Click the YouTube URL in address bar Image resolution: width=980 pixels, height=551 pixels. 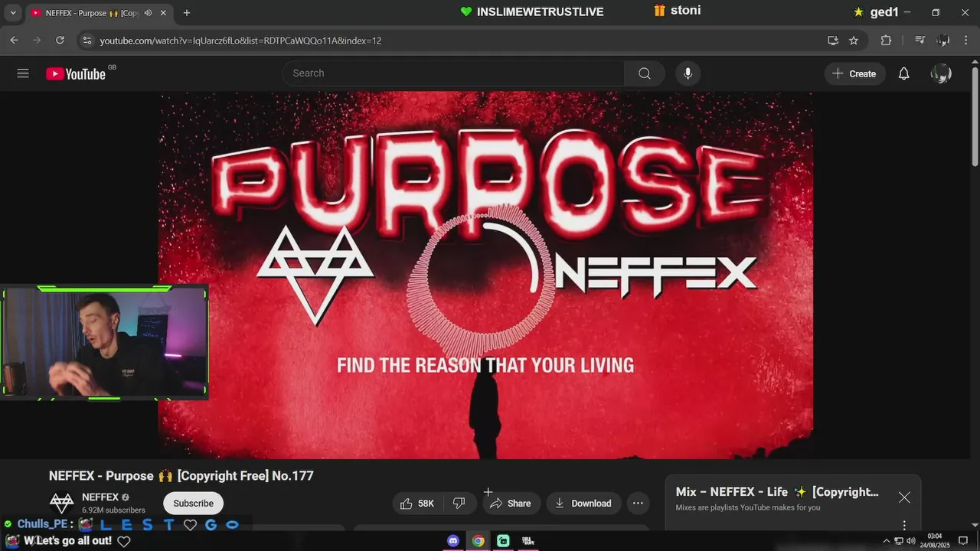(240, 41)
